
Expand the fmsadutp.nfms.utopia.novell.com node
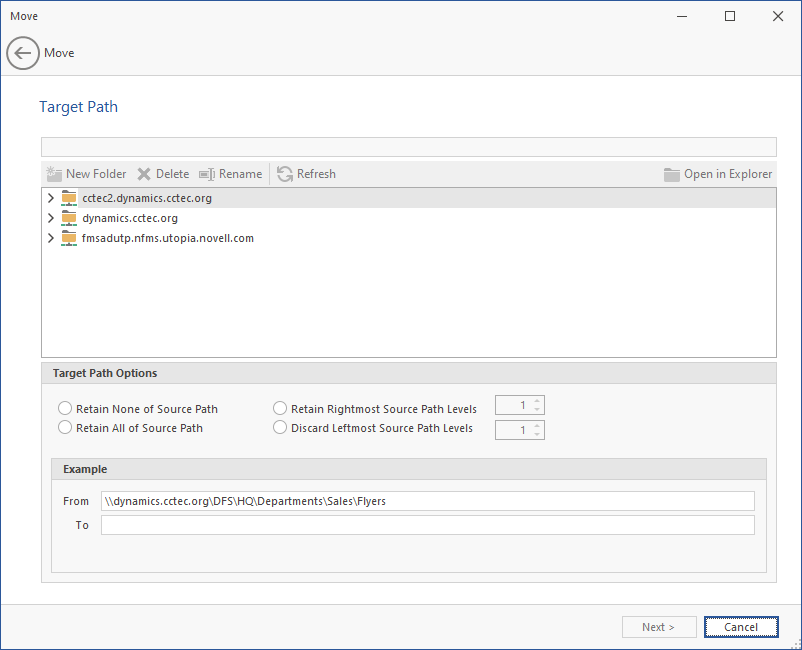tap(51, 238)
